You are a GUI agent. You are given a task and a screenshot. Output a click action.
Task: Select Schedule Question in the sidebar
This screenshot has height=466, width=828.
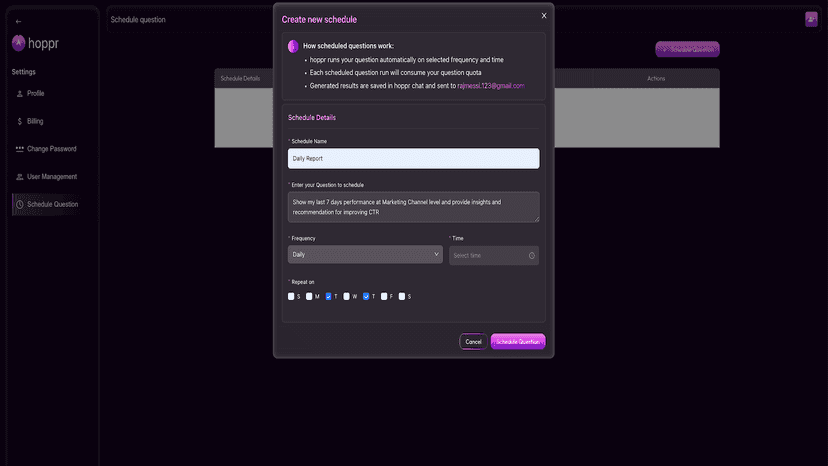47,204
